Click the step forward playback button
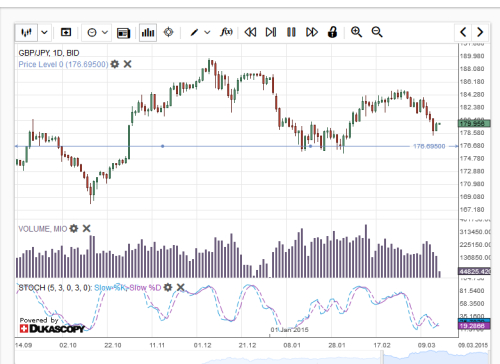Screen dimensions: 500x364 pyautogui.click(x=271, y=32)
